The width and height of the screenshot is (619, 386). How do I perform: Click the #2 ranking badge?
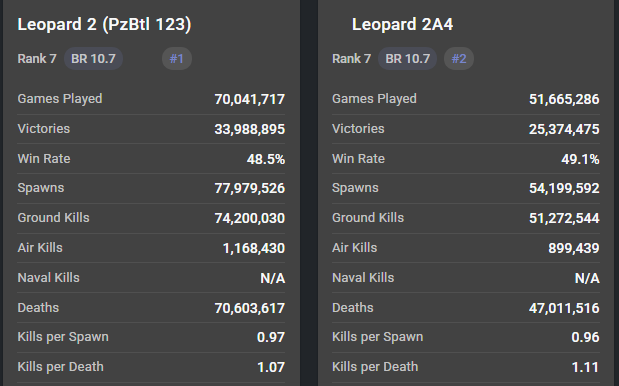[459, 59]
